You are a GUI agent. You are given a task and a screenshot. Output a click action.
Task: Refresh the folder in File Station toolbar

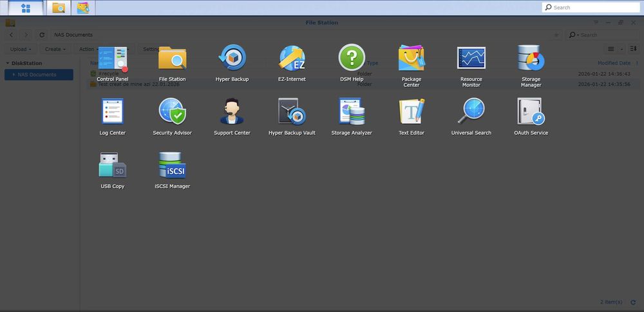[42, 35]
